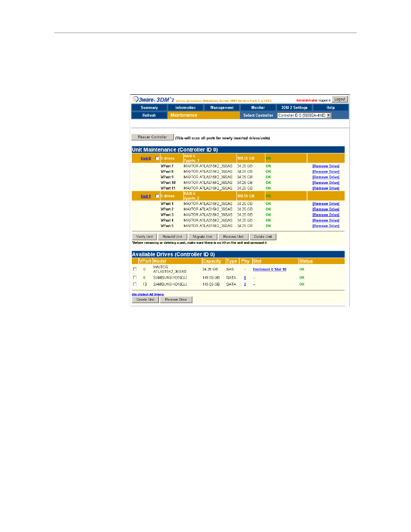Open the Management menu

point(222,108)
